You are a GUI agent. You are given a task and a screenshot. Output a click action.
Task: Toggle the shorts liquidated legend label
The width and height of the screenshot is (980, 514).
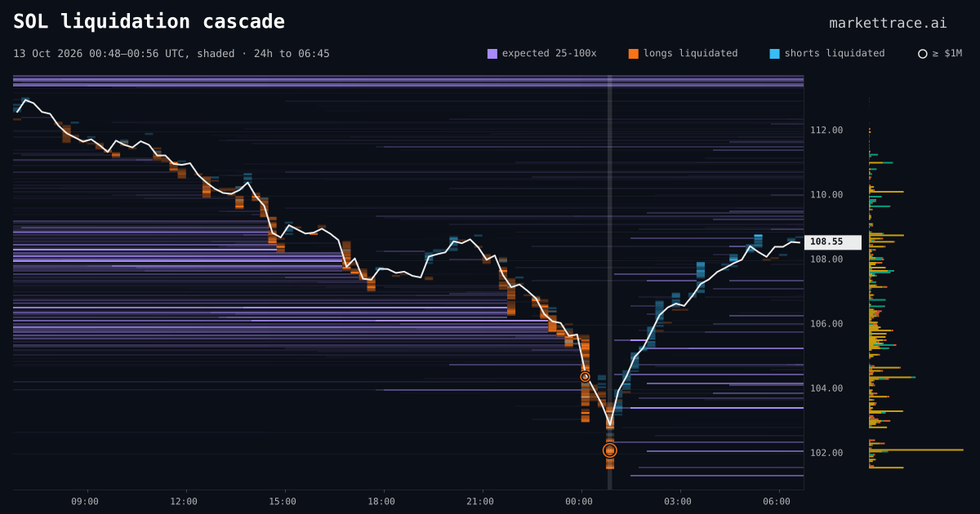coord(835,53)
